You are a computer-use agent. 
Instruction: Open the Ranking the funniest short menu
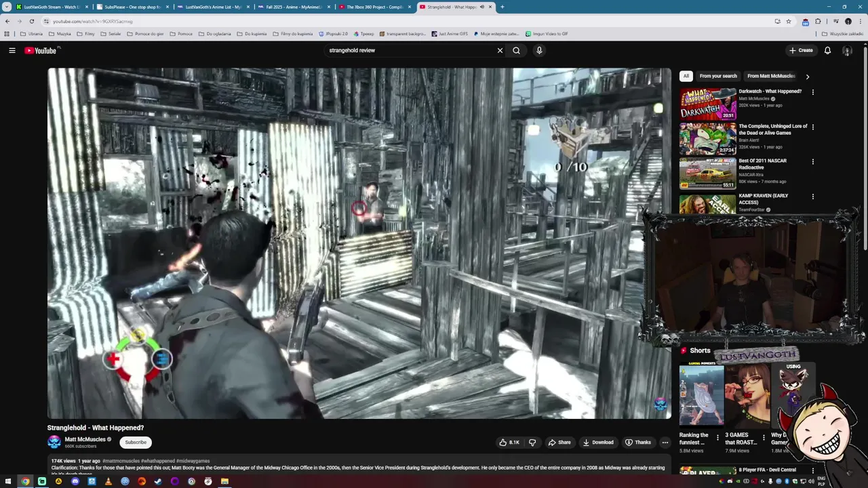(x=717, y=438)
